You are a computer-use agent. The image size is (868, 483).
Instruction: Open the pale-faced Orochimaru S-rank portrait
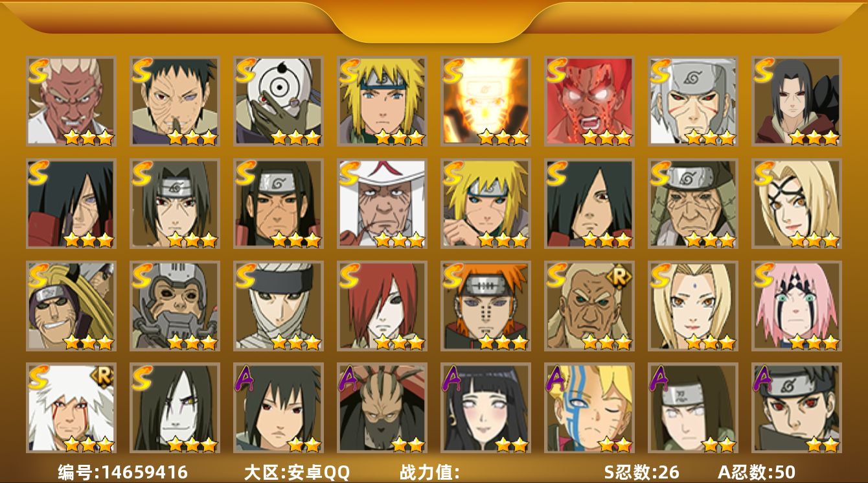[x=175, y=408]
